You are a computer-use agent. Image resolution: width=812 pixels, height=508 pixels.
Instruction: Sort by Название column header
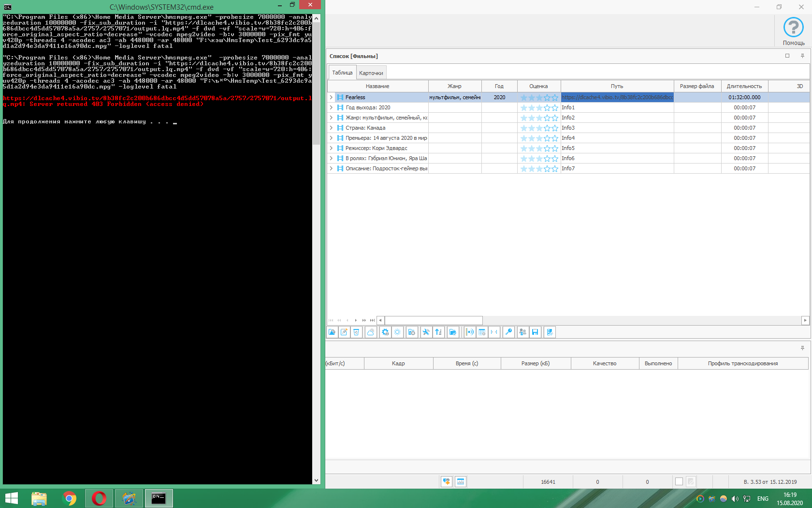point(377,86)
